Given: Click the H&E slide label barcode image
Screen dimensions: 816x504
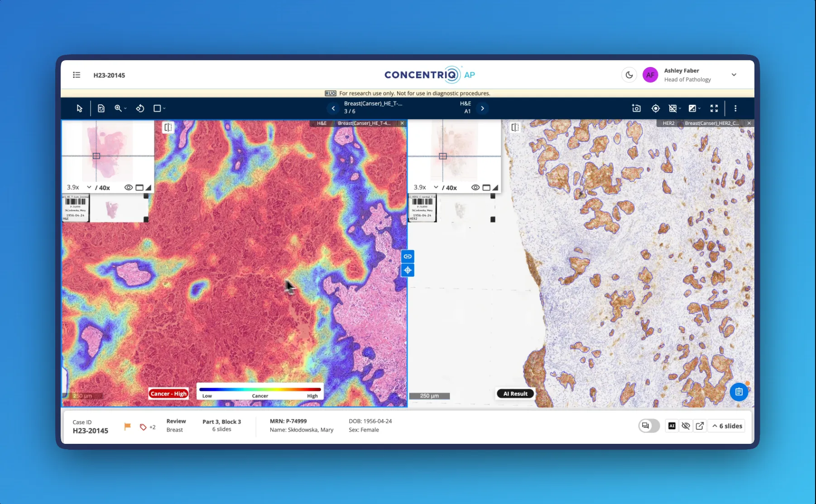Looking at the screenshot, I should point(76,208).
